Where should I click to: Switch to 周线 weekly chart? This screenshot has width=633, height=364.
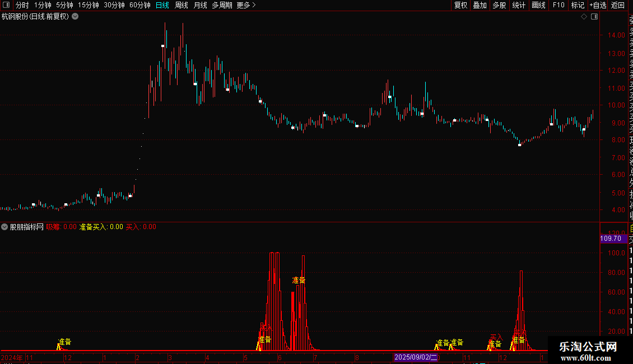coord(181,5)
